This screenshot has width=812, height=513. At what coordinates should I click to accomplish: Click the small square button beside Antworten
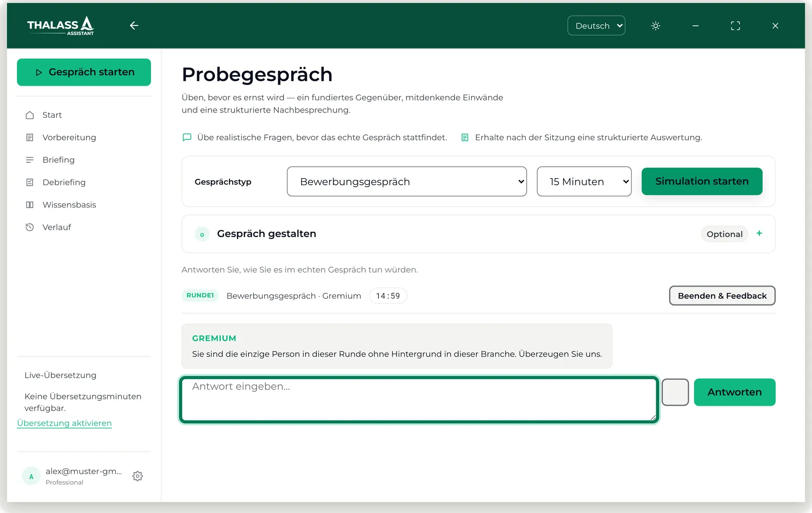[675, 392]
